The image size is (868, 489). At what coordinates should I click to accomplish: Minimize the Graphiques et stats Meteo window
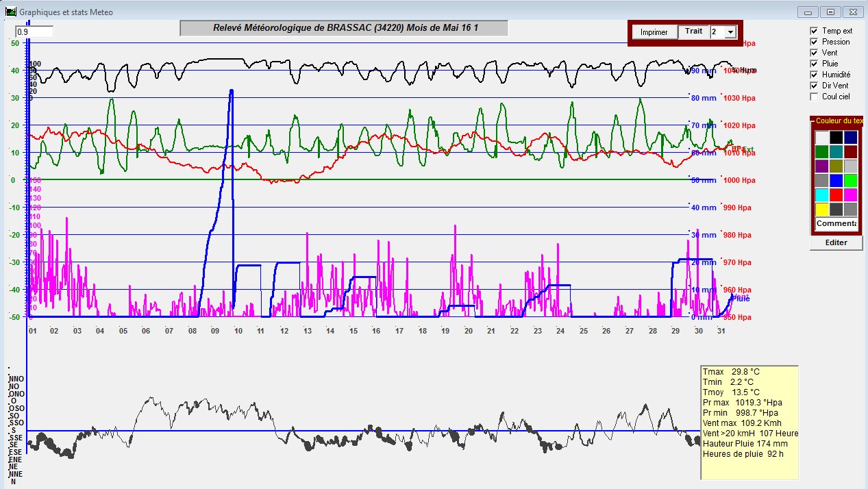809,12
